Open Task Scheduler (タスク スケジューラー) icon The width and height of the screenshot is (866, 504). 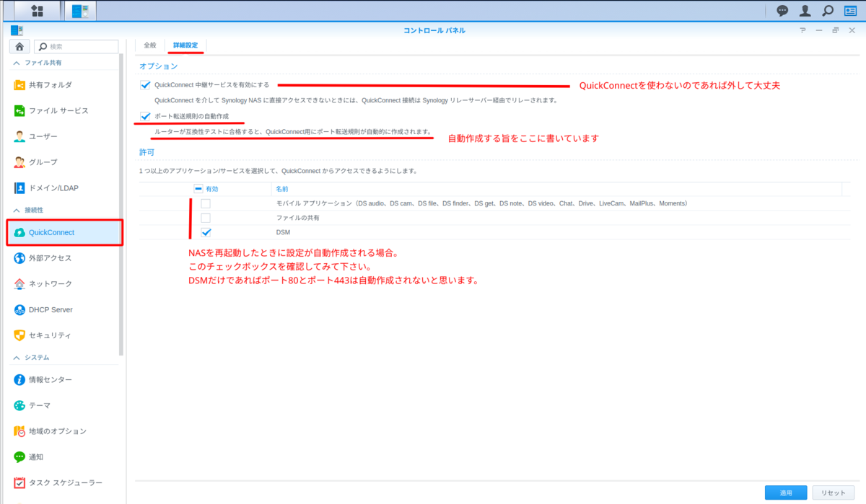coord(19,482)
